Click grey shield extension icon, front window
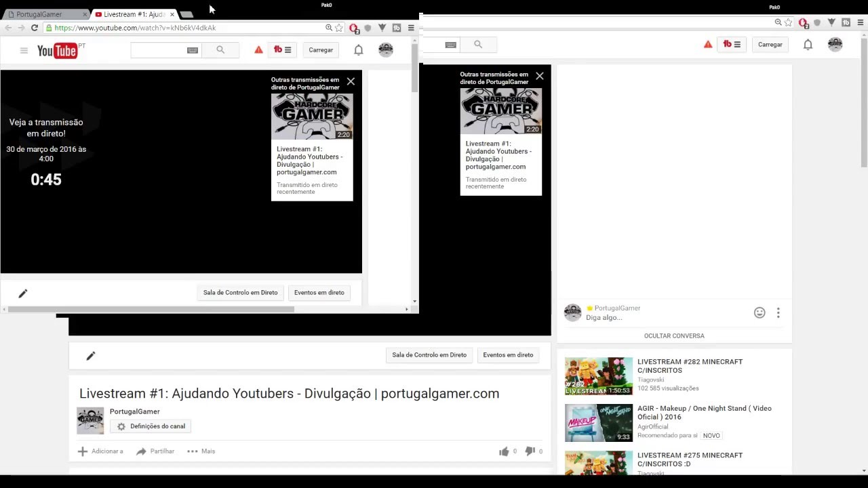This screenshot has width=868, height=488. (x=368, y=28)
